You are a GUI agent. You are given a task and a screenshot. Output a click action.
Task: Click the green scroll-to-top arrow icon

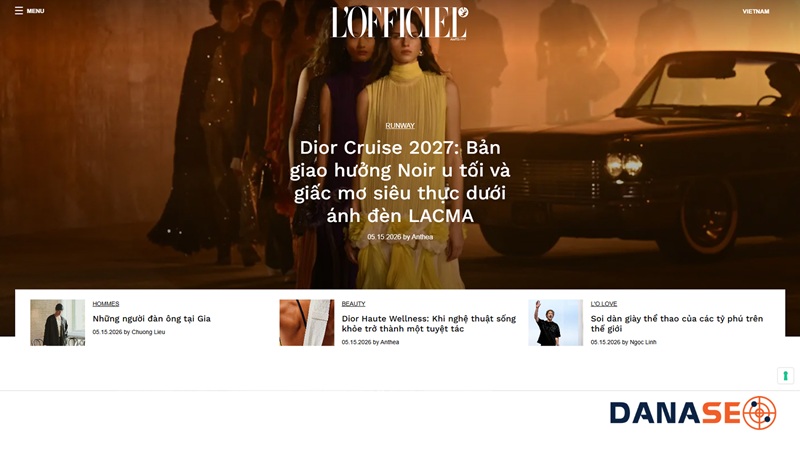click(x=785, y=376)
